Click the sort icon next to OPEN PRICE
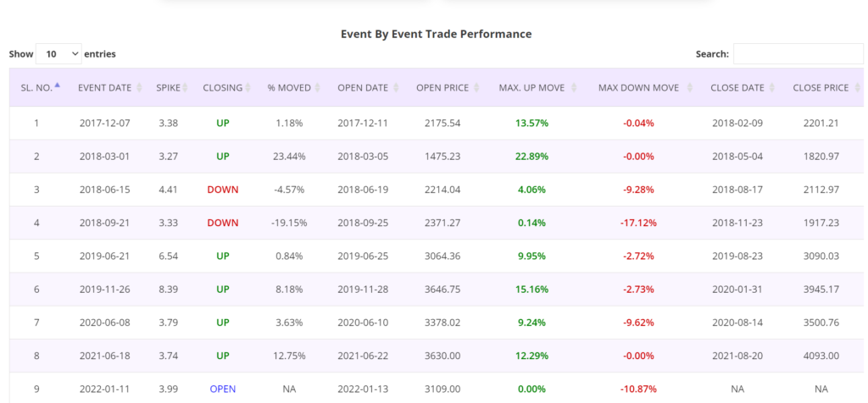 [477, 87]
